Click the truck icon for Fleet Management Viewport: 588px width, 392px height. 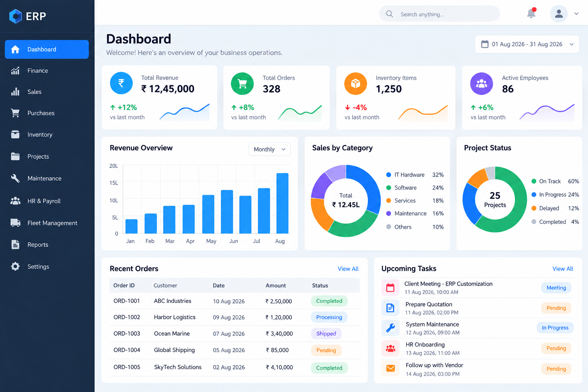click(x=15, y=223)
